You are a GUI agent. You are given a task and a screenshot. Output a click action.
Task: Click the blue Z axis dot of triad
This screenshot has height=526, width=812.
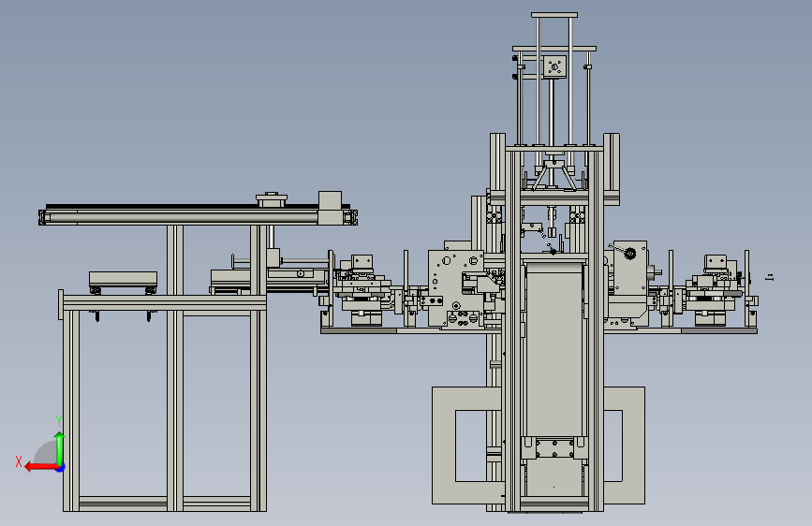[x=61, y=468]
